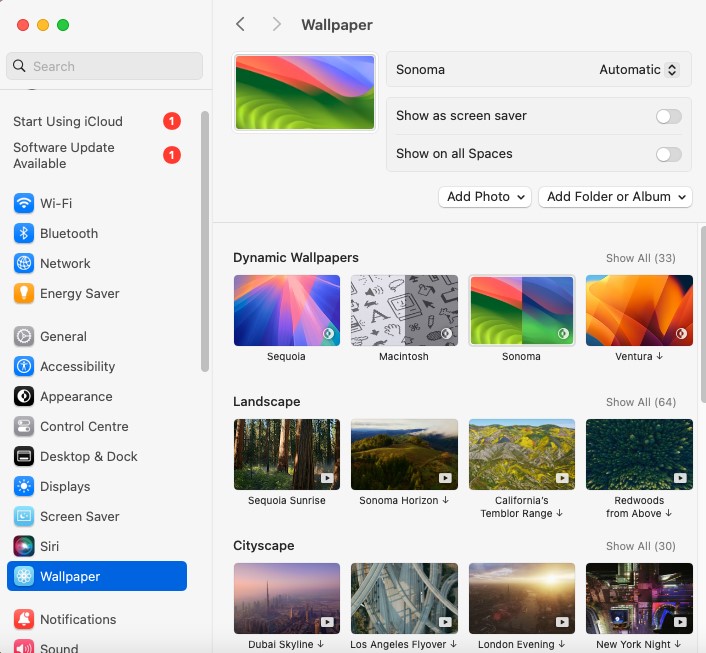The height and width of the screenshot is (653, 706).
Task: Choose the Sequoia dynamic wallpaper thumbnail
Action: tap(286, 311)
